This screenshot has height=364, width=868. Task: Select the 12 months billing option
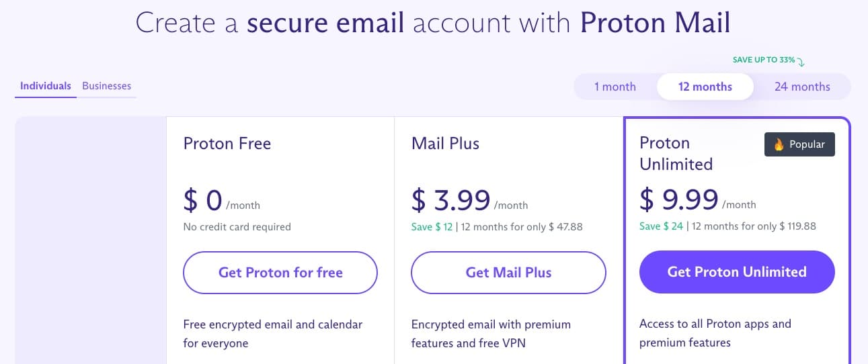[705, 87]
